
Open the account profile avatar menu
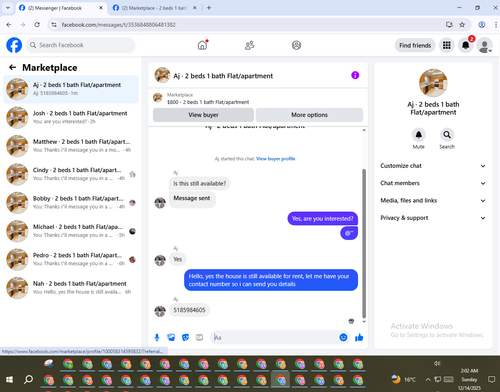point(485,45)
